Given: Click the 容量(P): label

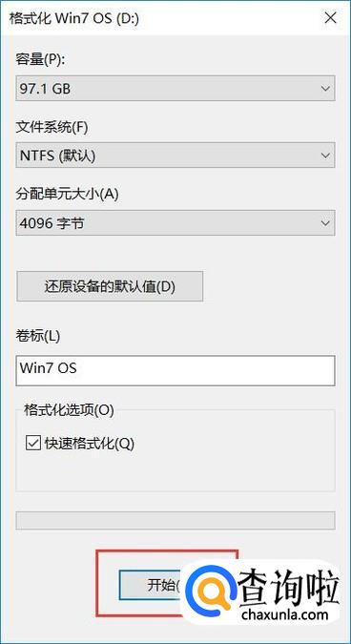Looking at the screenshot, I should pyautogui.click(x=41, y=60).
